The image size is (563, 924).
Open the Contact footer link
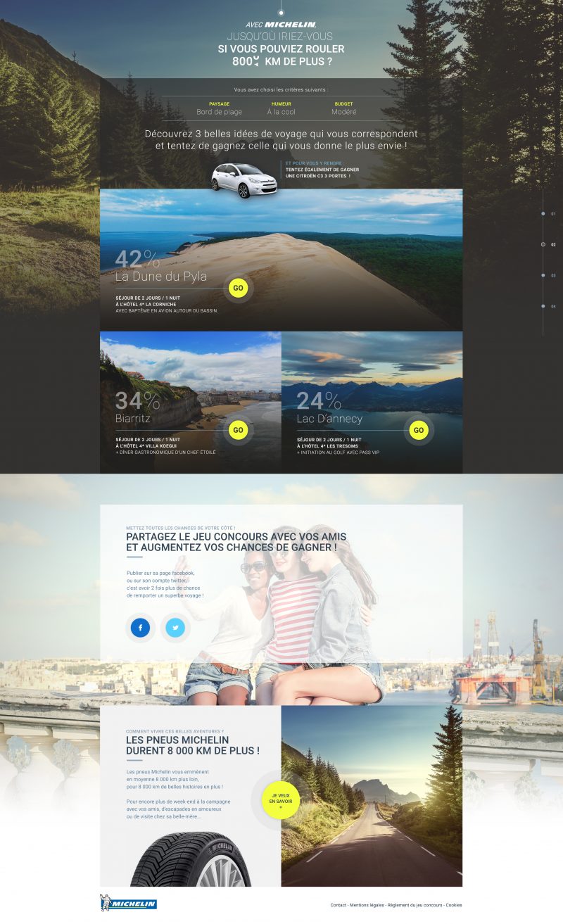338,905
